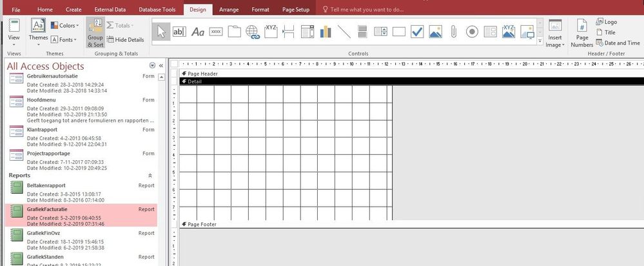The height and width of the screenshot is (266, 644).
Task: Select the Subform/Subreport control
Action: coord(491,32)
